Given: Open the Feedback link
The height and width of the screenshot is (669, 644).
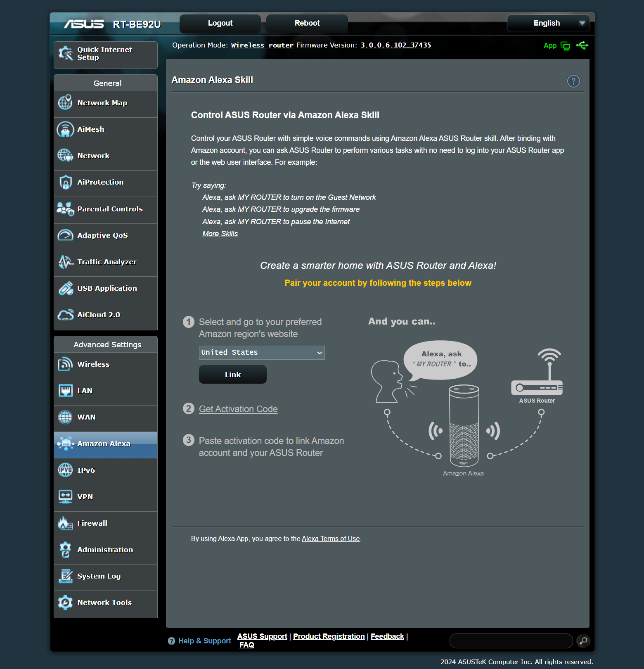Looking at the screenshot, I should pyautogui.click(x=387, y=636).
